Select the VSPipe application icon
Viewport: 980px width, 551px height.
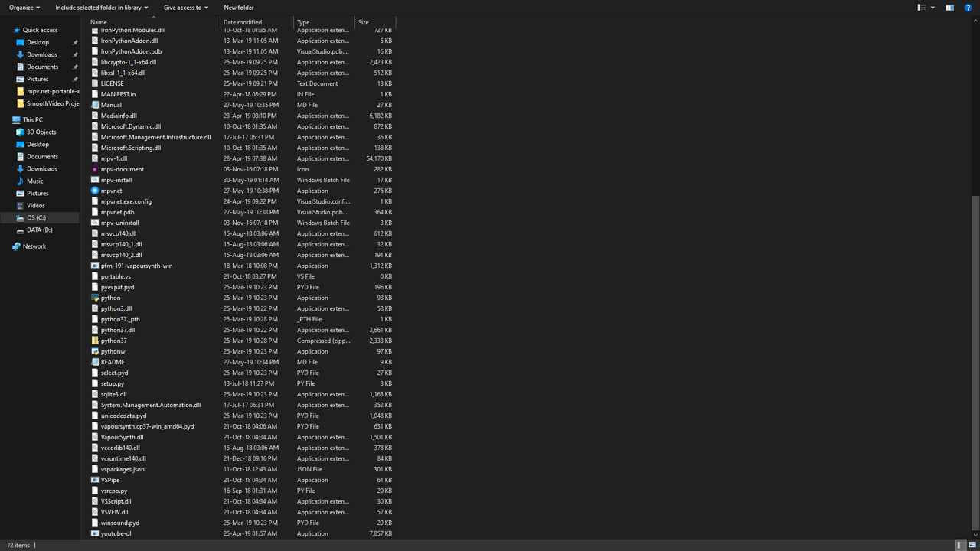[95, 480]
